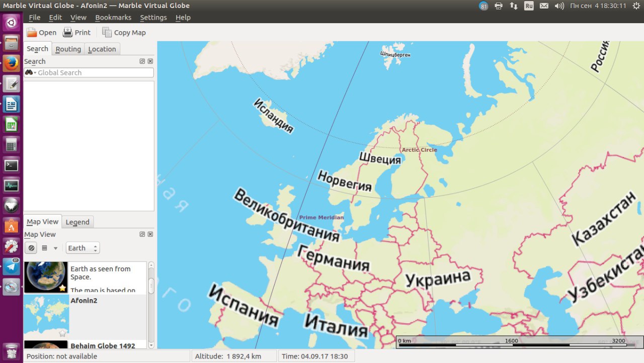Viewport: 644px width, 363px height.
Task: Close the Map View panel
Action: [x=150, y=234]
